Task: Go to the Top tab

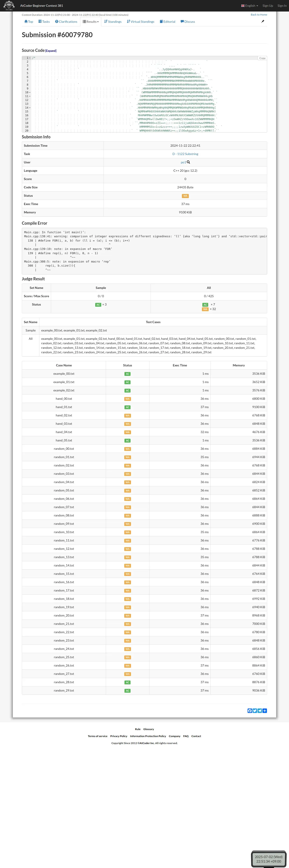Action: pyautogui.click(x=29, y=22)
